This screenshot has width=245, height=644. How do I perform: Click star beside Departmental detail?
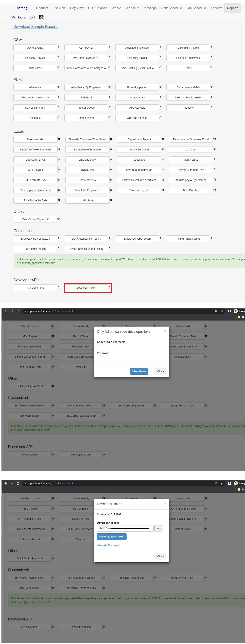point(211,87)
